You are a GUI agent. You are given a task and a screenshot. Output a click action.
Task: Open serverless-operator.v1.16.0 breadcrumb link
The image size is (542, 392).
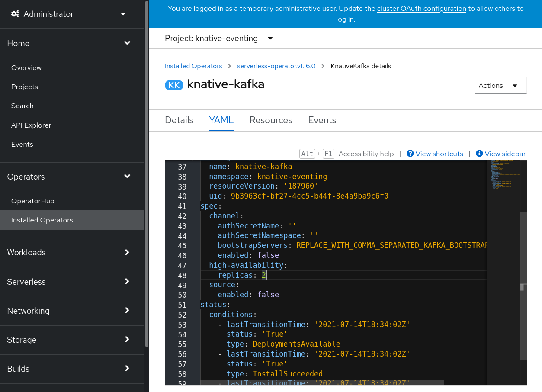tap(276, 66)
